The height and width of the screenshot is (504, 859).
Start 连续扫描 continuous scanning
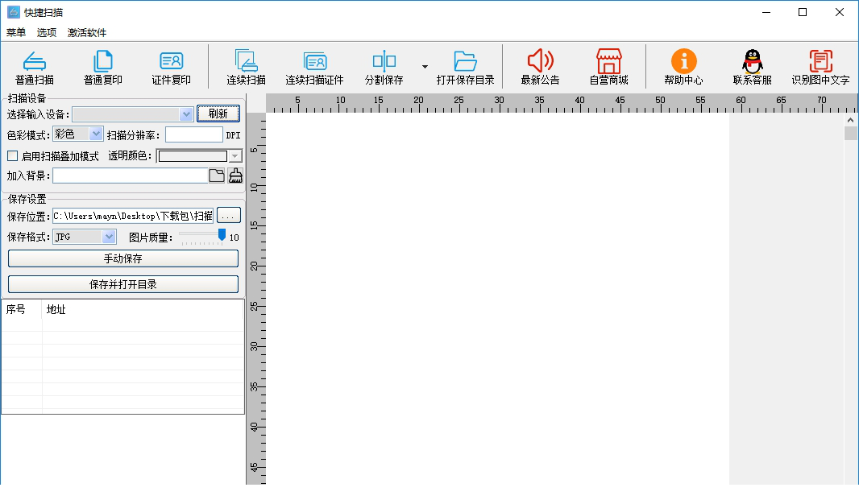pyautogui.click(x=246, y=61)
